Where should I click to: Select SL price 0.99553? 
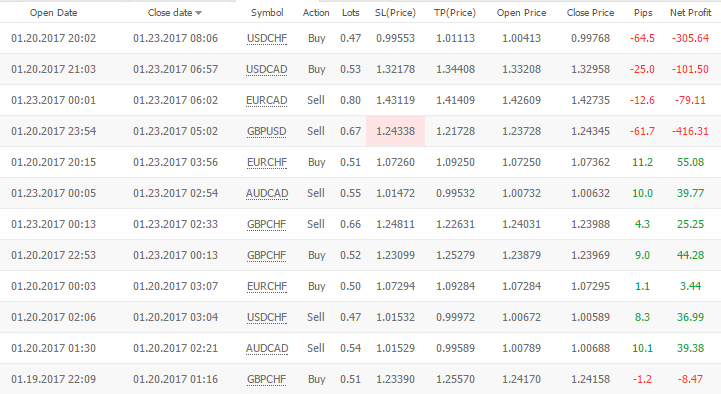[395, 38]
